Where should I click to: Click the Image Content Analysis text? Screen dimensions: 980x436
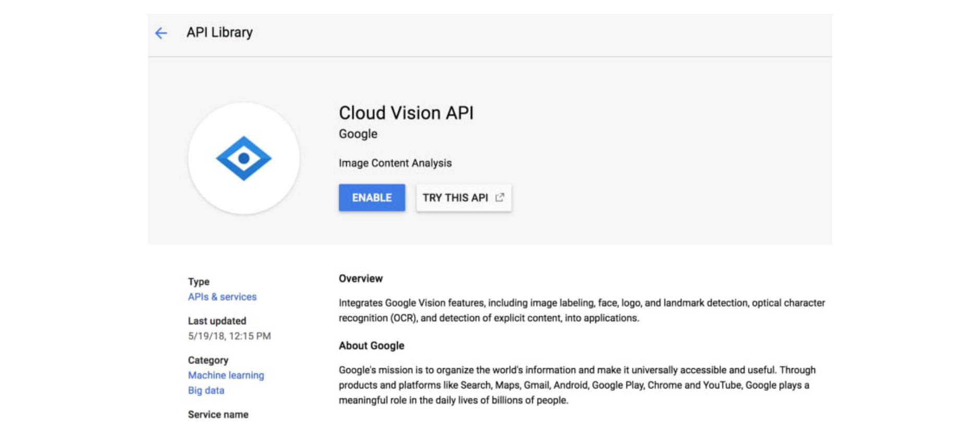(x=395, y=163)
